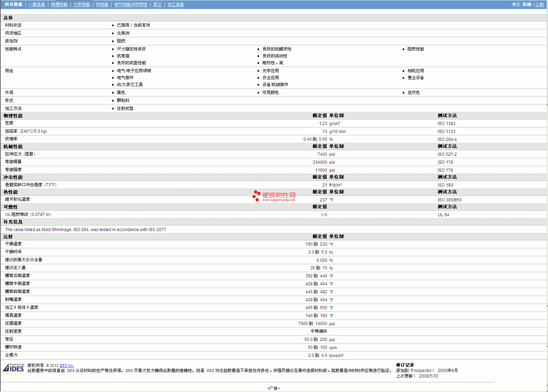Click the 北美洲 supply region value
Image resolution: width=548 pixels, height=392 pixels.
[123, 33]
